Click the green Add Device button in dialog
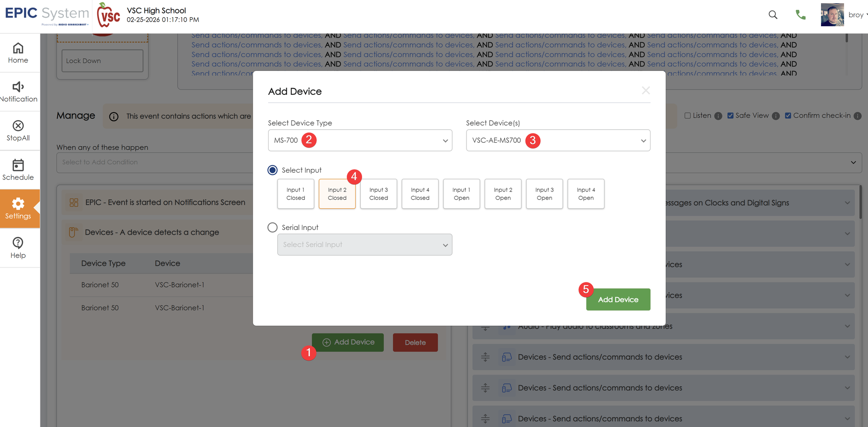The image size is (868, 427). point(618,300)
